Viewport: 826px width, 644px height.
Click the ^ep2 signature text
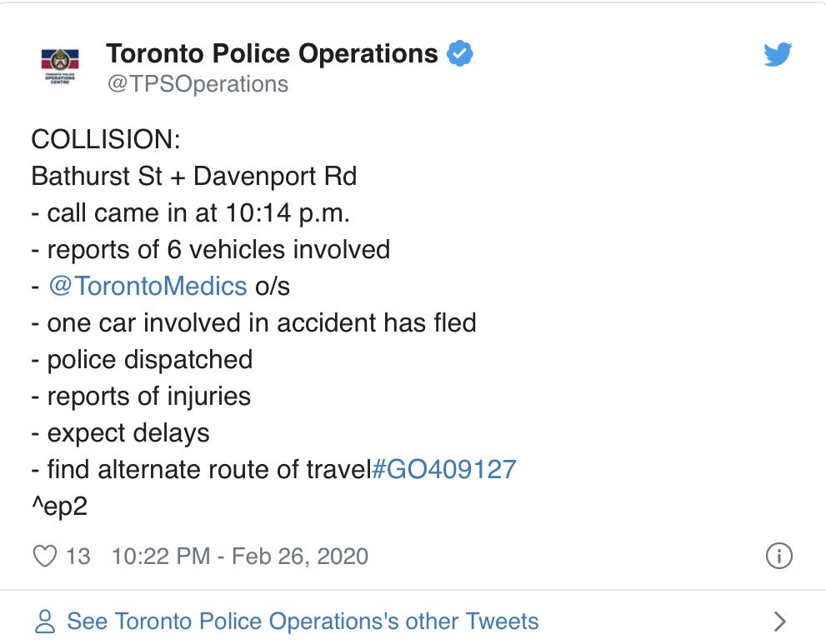click(59, 507)
